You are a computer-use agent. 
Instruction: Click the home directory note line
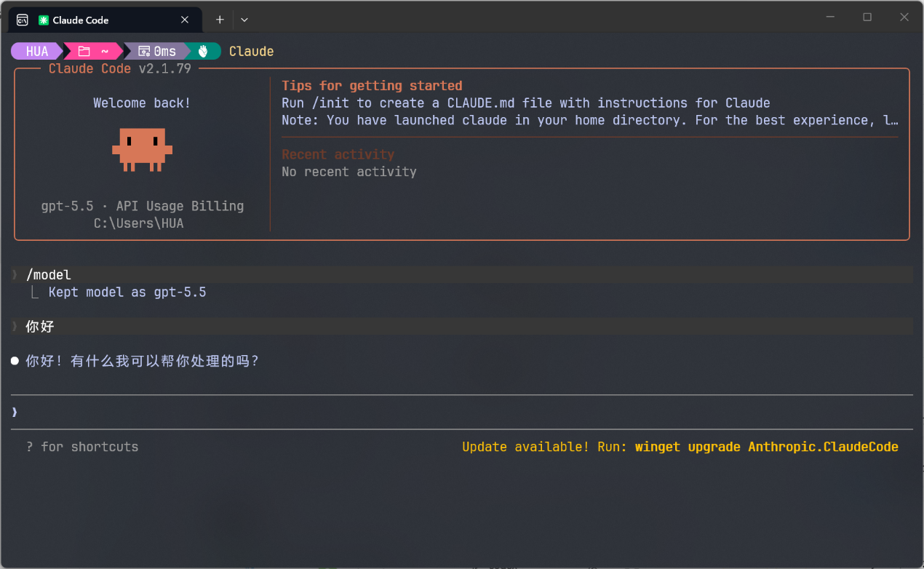590,120
